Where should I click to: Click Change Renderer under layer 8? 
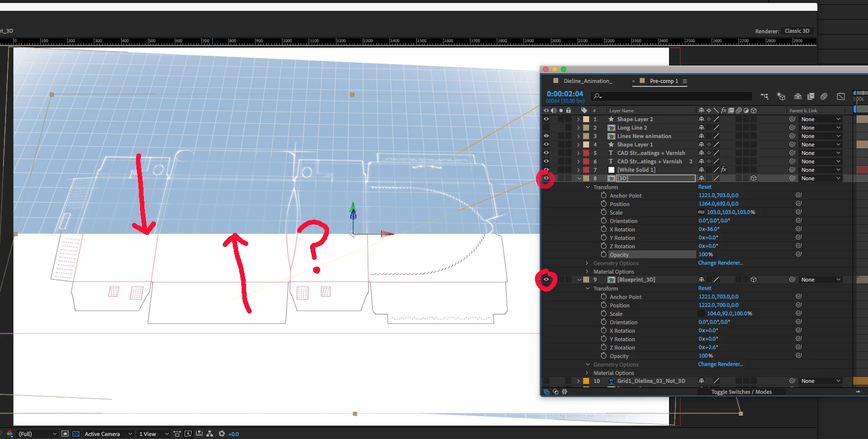point(721,263)
